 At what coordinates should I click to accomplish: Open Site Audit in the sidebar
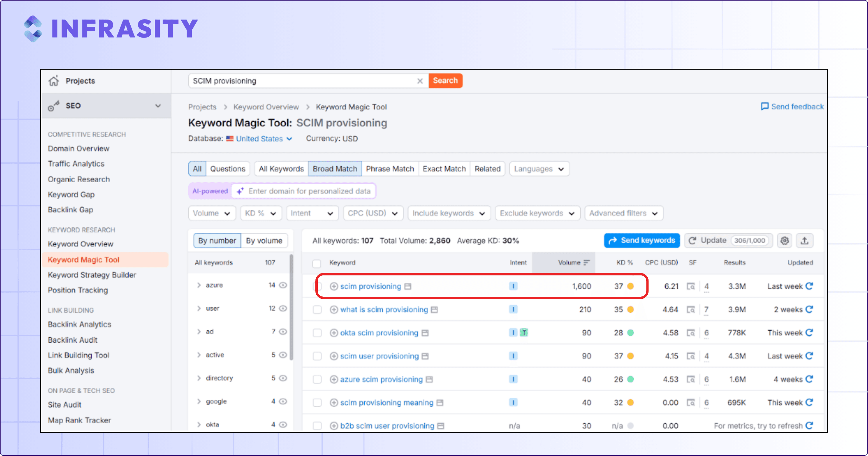coord(64,405)
